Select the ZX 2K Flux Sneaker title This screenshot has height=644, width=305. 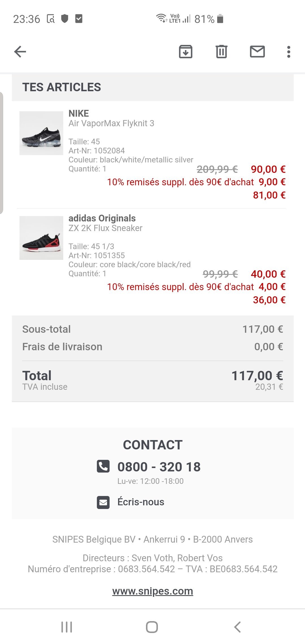[105, 228]
